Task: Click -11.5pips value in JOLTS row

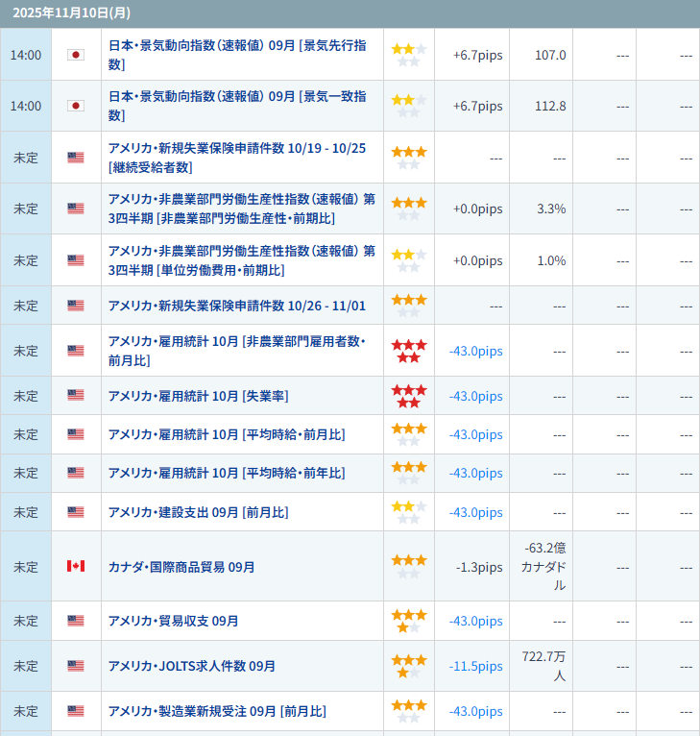Action: [475, 666]
